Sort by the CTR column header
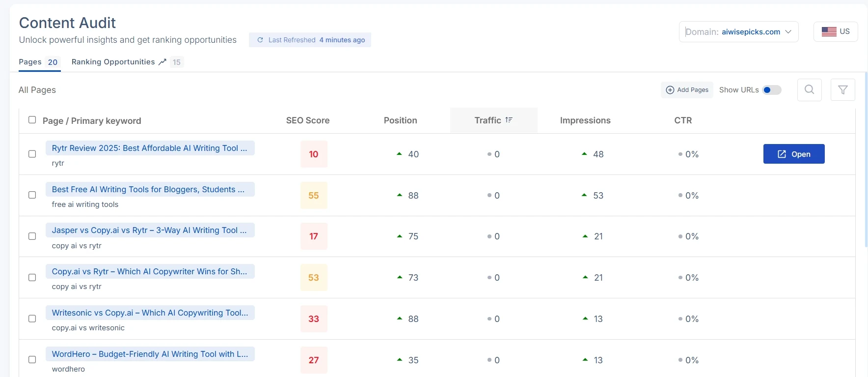 click(x=683, y=120)
